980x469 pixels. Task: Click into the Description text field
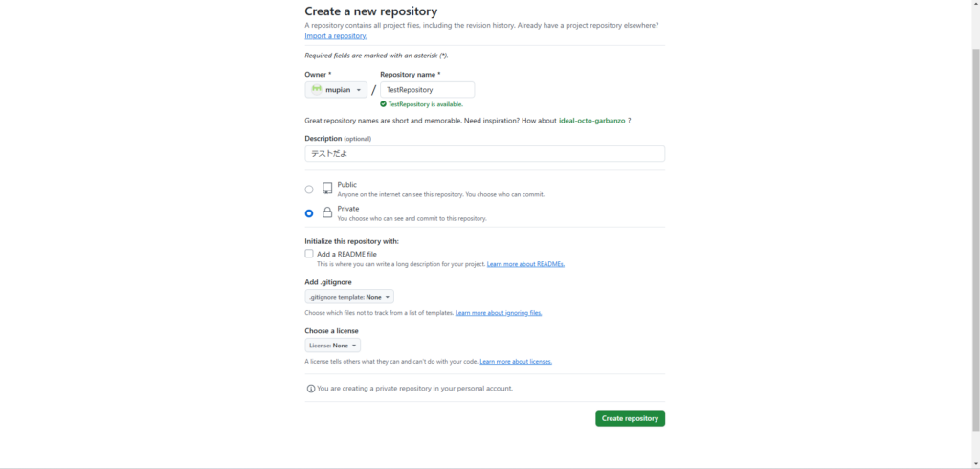pos(485,154)
